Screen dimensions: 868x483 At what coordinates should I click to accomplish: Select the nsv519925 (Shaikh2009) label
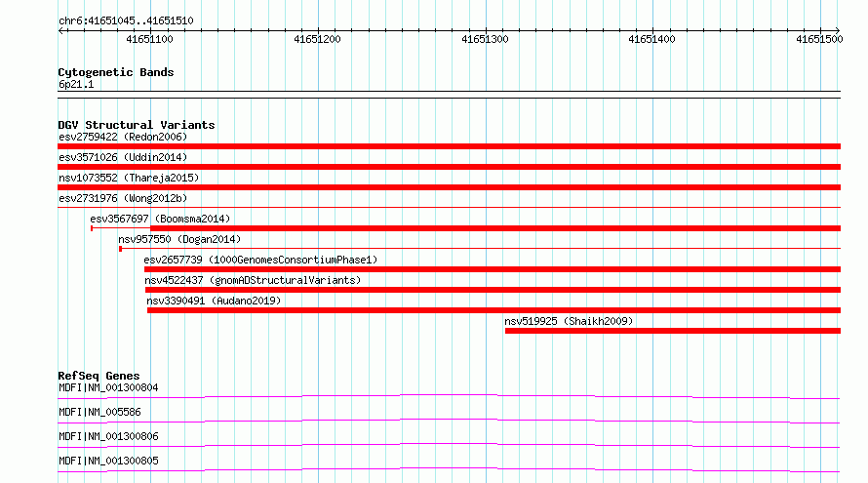[569, 321]
